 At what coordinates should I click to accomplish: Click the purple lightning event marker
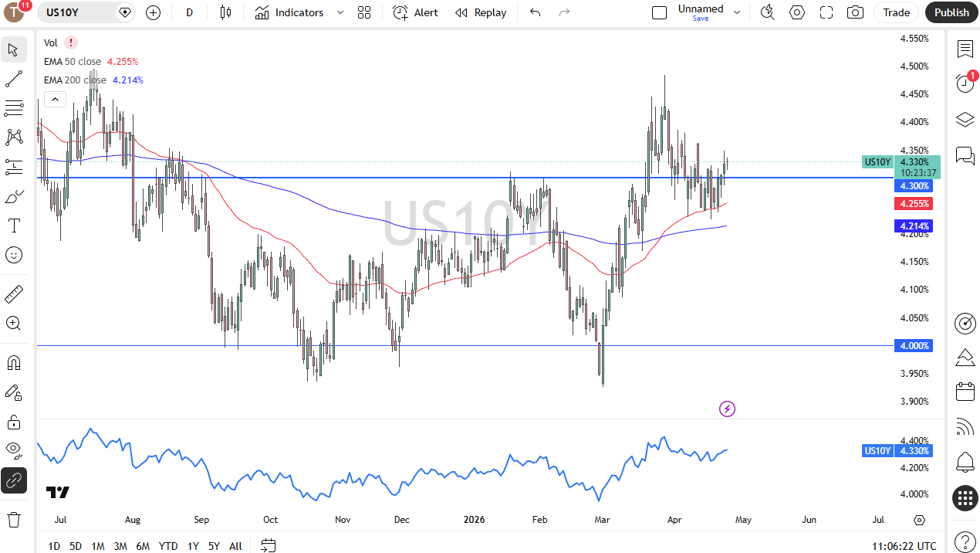727,409
